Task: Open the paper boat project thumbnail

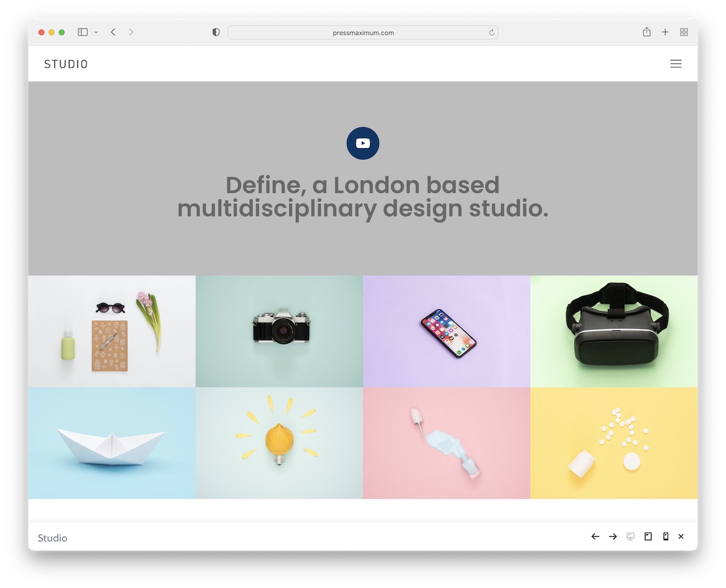Action: pyautogui.click(x=112, y=443)
